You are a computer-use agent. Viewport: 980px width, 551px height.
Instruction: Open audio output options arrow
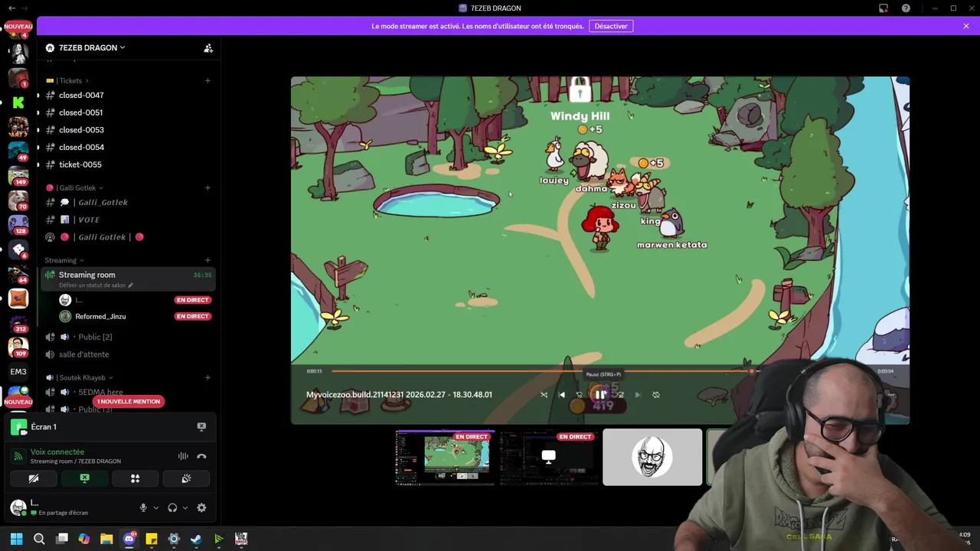tap(185, 507)
